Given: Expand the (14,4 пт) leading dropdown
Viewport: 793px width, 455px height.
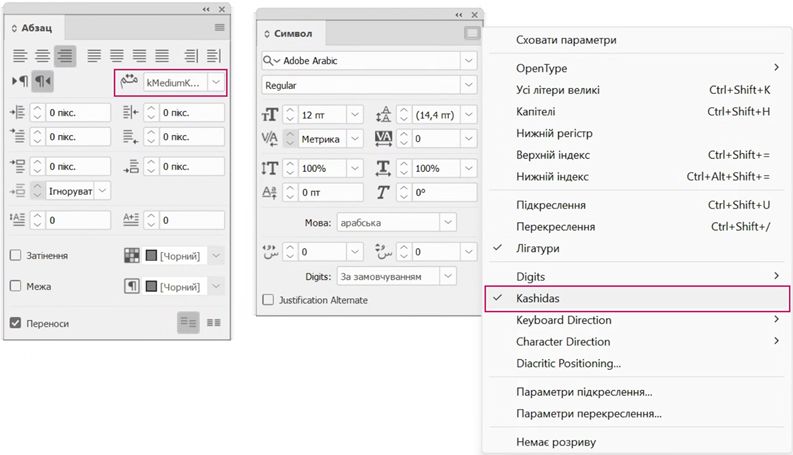Looking at the screenshot, I should (x=469, y=115).
